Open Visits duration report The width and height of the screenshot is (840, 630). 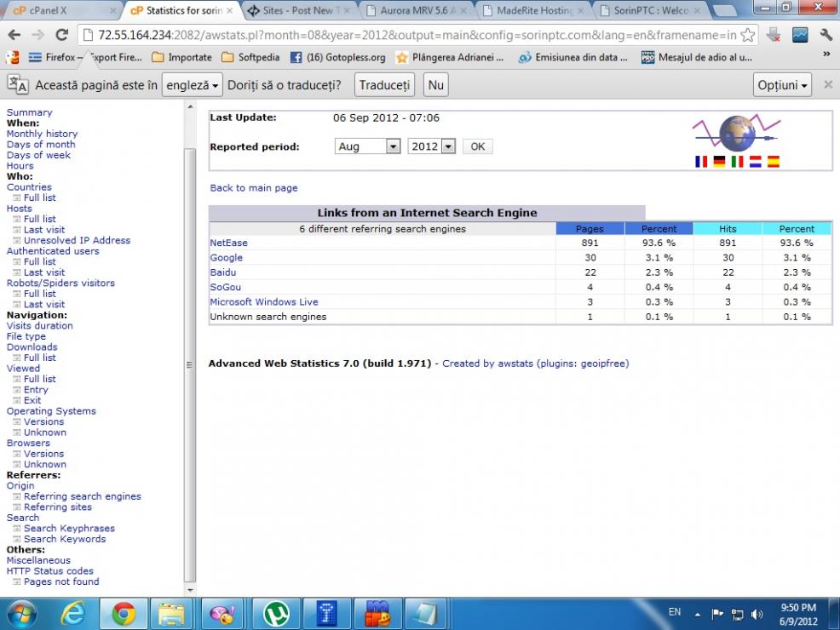point(40,325)
